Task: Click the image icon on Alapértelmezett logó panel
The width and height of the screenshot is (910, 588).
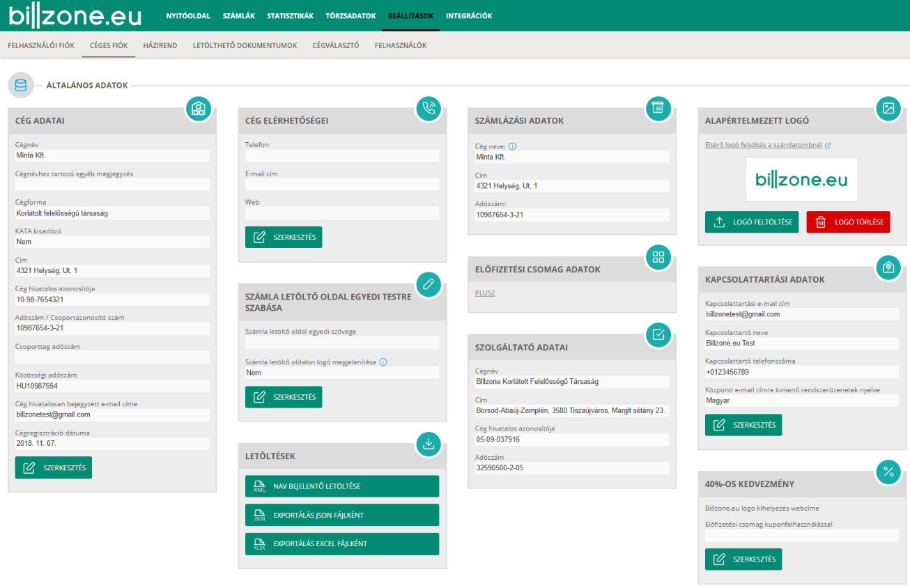Action: click(x=888, y=109)
